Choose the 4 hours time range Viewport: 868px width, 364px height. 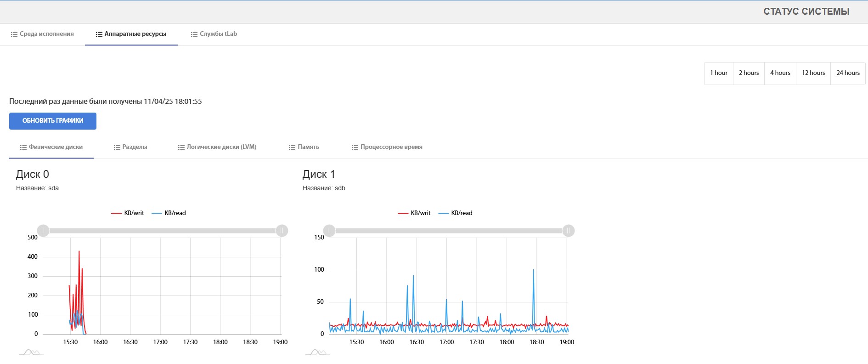[x=780, y=73]
